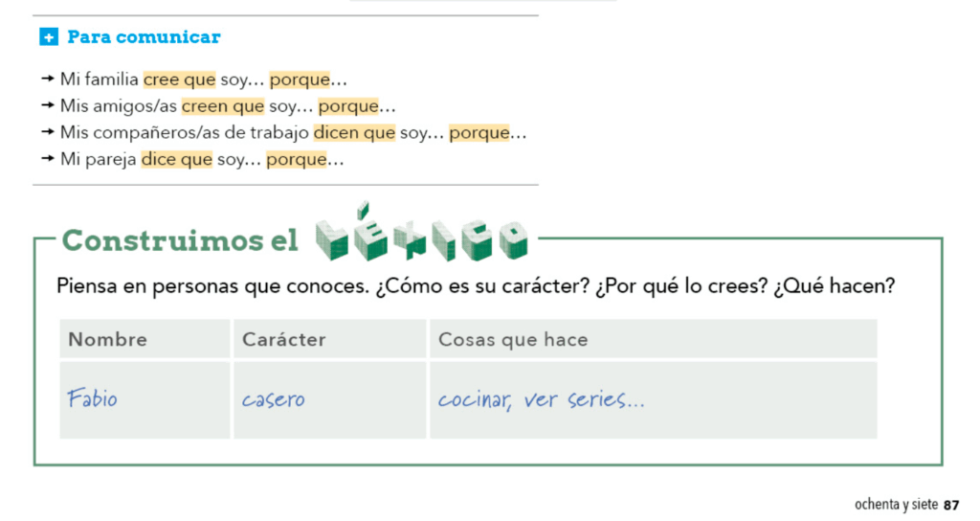Click highlighted 'dicen que' phrase
The image size is (980, 521).
point(354,132)
